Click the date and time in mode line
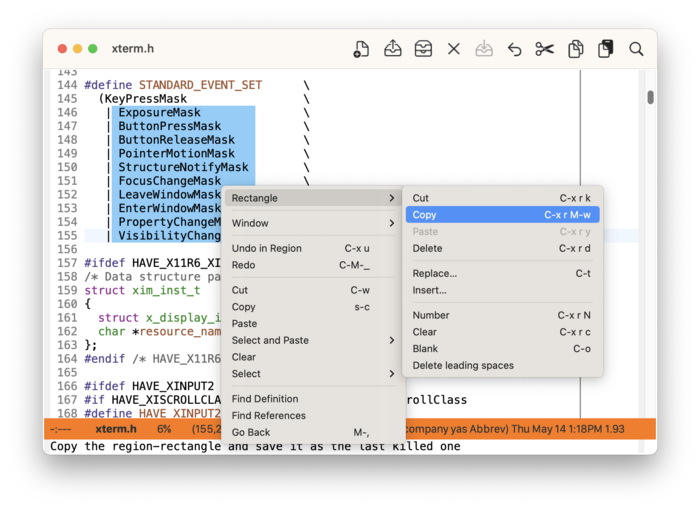 pos(556,429)
